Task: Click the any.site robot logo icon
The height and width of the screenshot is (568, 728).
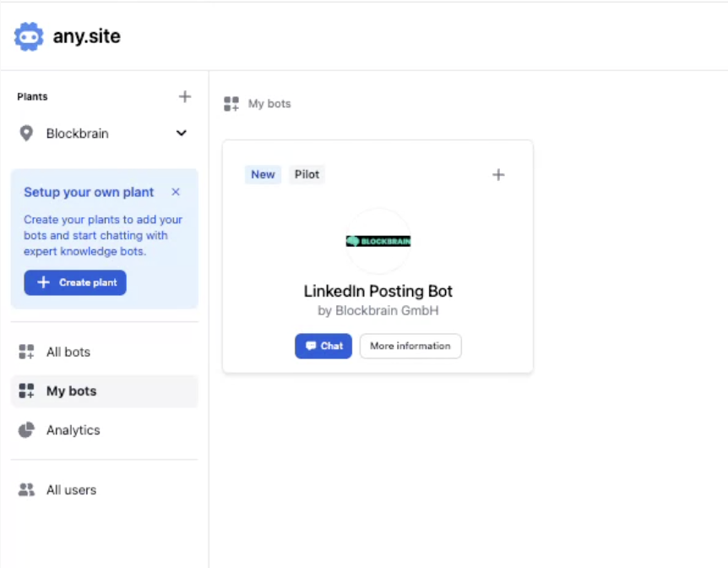Action: pos(29,36)
